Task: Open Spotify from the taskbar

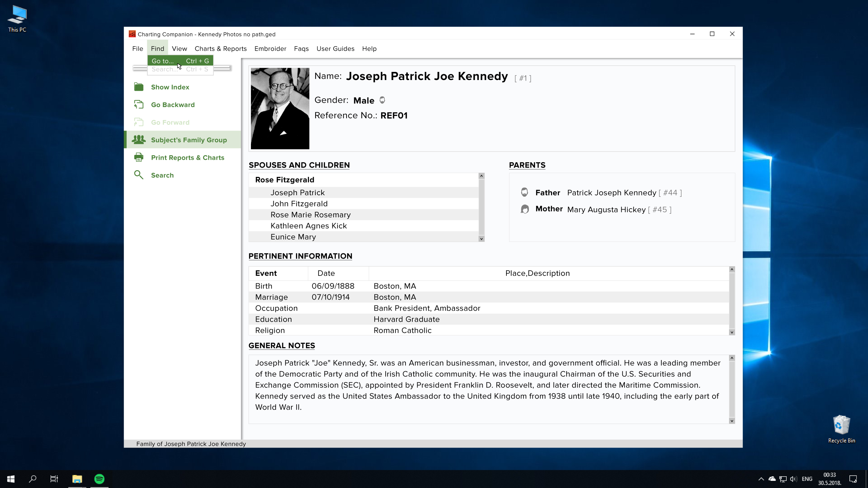Action: point(99,479)
